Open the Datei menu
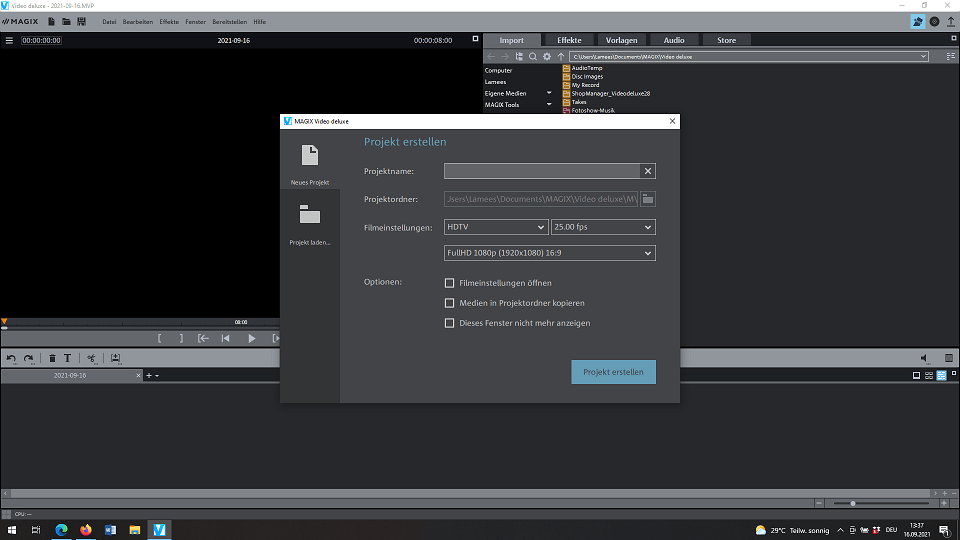 [x=109, y=22]
